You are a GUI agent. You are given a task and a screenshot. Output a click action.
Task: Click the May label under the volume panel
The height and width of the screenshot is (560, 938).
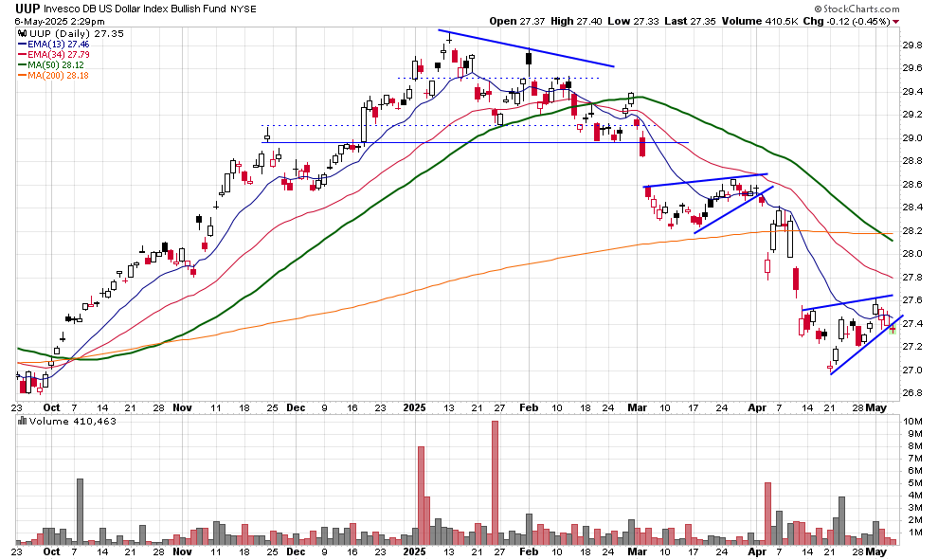(876, 551)
